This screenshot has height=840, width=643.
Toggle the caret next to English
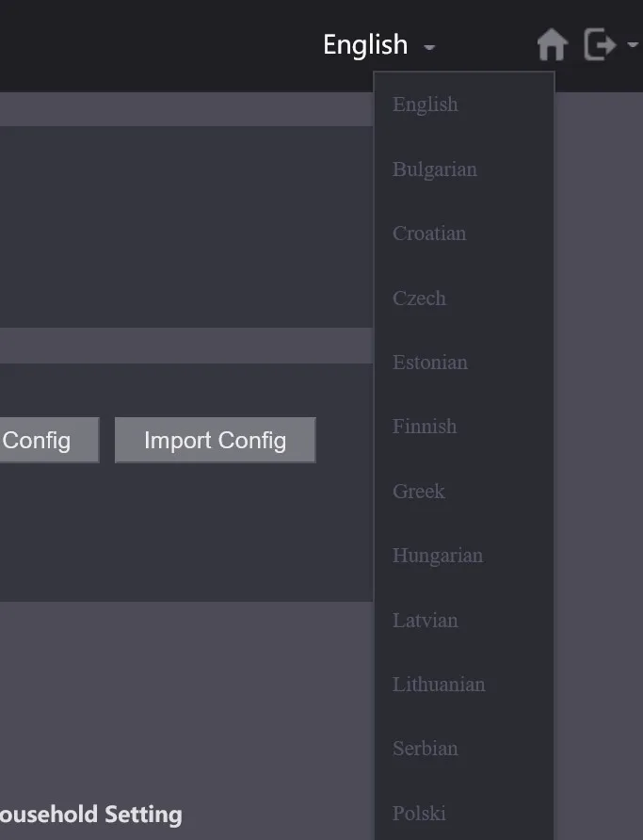click(429, 47)
